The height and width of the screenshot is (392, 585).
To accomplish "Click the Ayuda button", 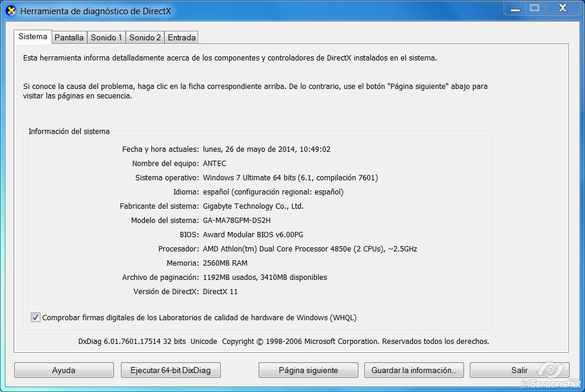I will [x=64, y=370].
